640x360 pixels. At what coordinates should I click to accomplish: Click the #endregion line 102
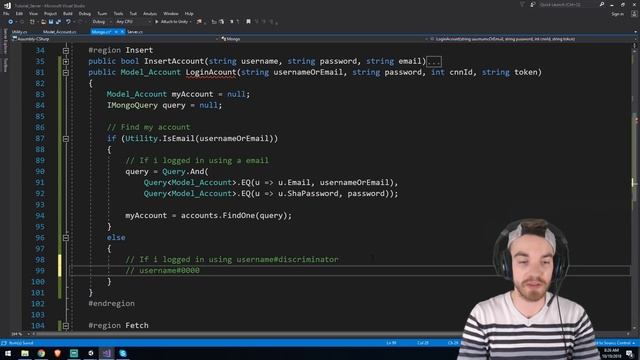tap(111, 303)
